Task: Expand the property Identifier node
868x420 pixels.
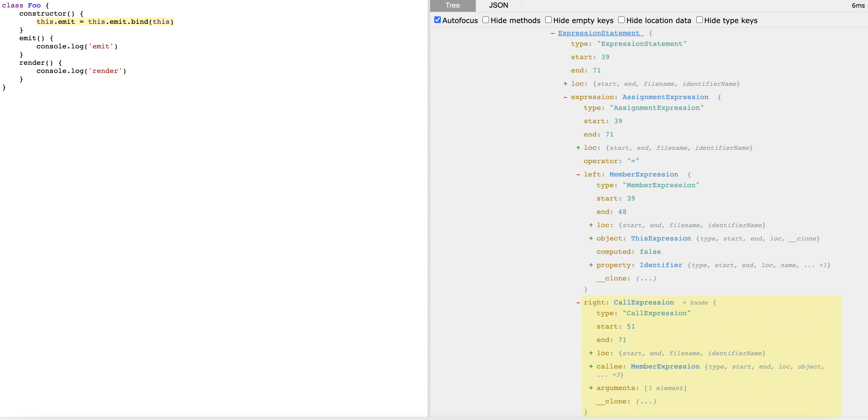Action: coord(591,265)
